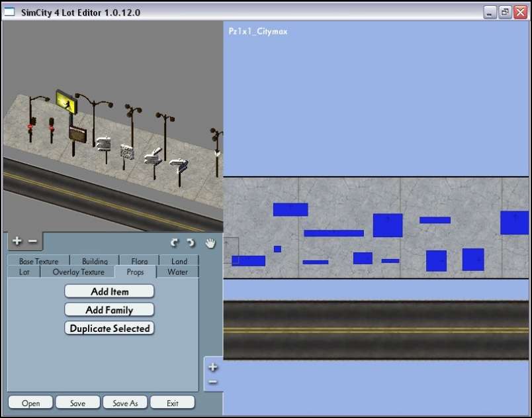The image size is (532, 418).
Task: Zoom in the 3D preview with plus icon
Action: 17,242
